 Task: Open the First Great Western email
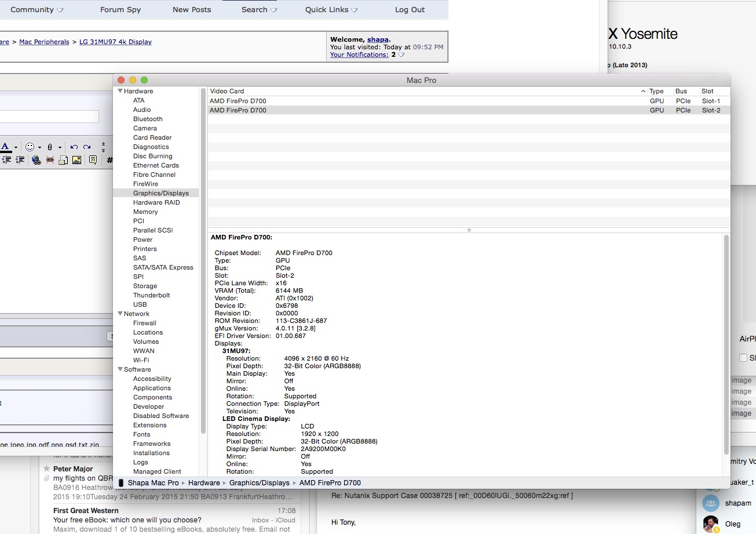(174, 520)
